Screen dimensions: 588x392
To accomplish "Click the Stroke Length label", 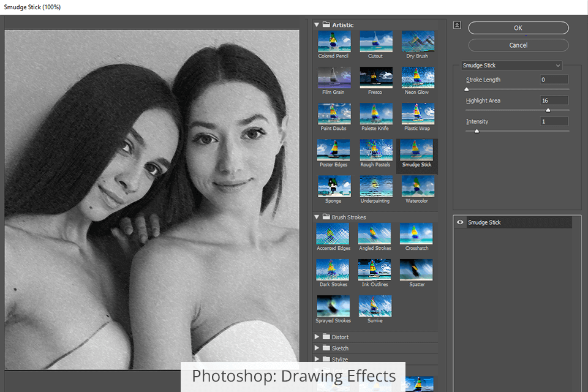I will tap(483, 80).
